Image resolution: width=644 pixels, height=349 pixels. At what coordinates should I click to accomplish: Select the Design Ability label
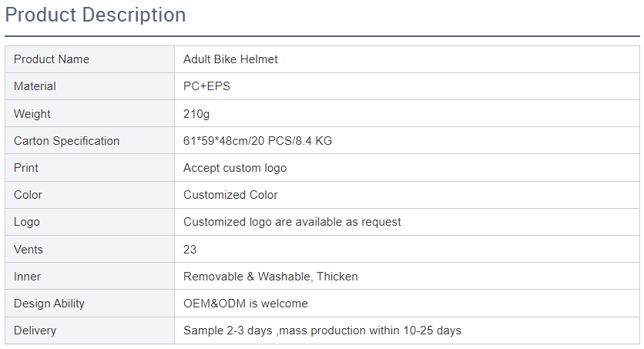49,304
